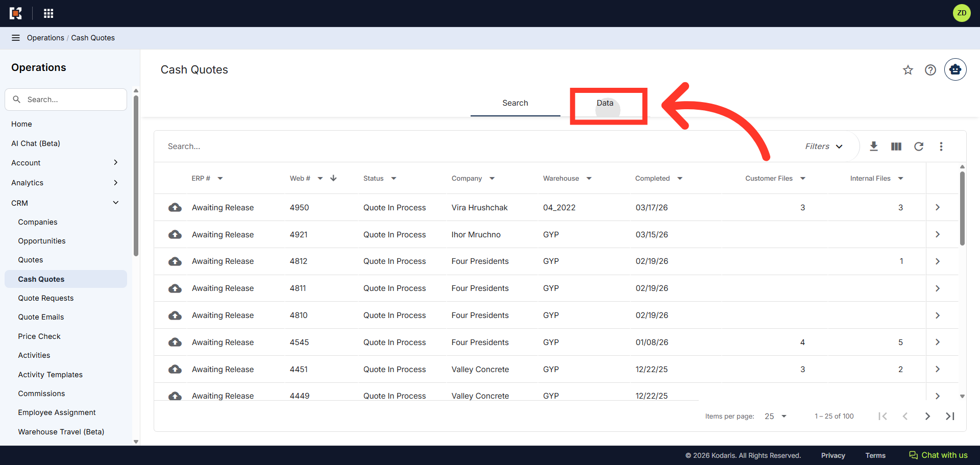Open the column chooser icon
This screenshot has width=980, height=465.
[x=896, y=146]
